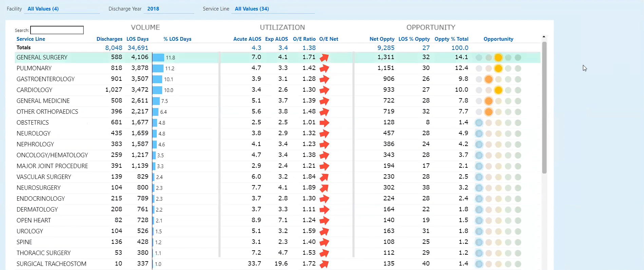Click blue opportunity dot in Open Heart row
Image resolution: width=644 pixels, height=270 pixels.
[479, 220]
